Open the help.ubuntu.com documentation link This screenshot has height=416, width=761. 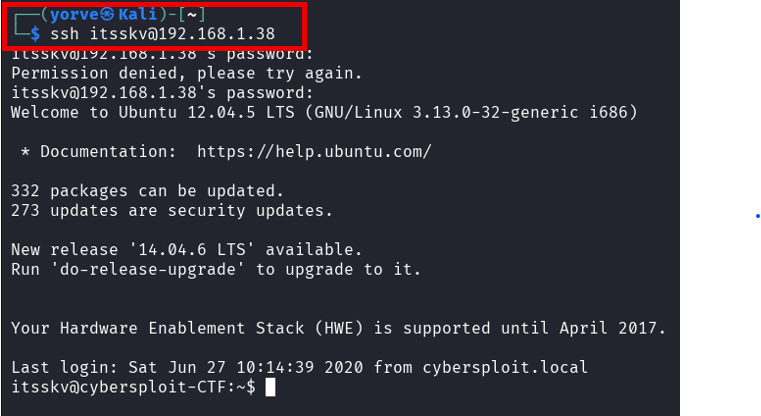314,151
